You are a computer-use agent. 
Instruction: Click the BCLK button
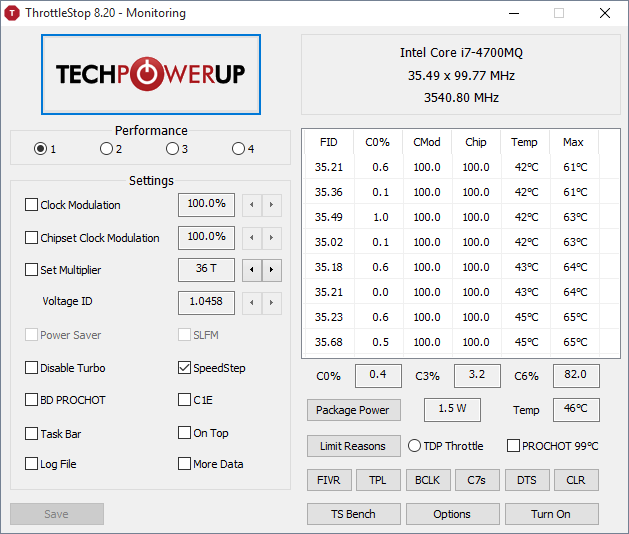point(428,480)
